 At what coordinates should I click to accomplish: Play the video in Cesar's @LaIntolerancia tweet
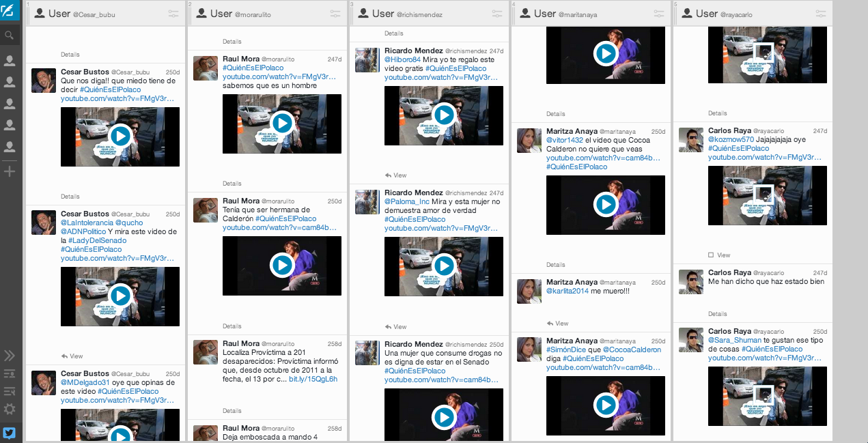[x=120, y=296]
